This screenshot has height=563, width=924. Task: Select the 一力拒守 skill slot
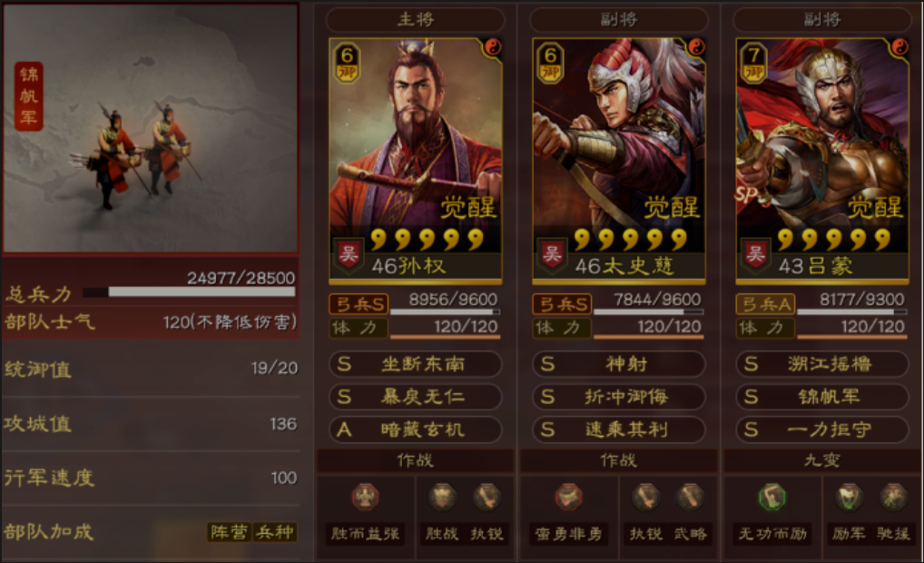pos(822,430)
